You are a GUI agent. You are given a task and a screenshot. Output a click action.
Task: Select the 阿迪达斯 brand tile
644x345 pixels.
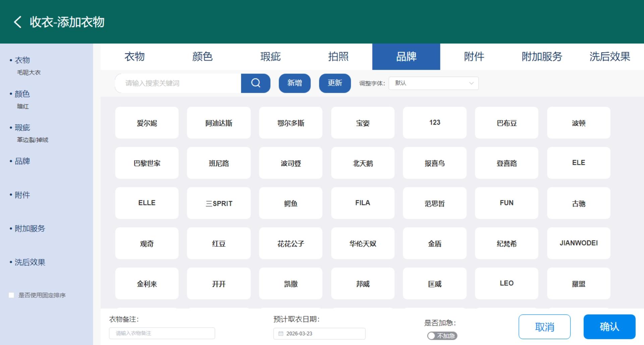(219, 123)
